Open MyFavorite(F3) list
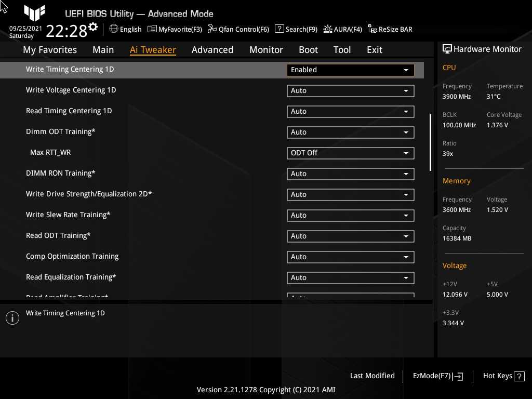 coord(175,29)
